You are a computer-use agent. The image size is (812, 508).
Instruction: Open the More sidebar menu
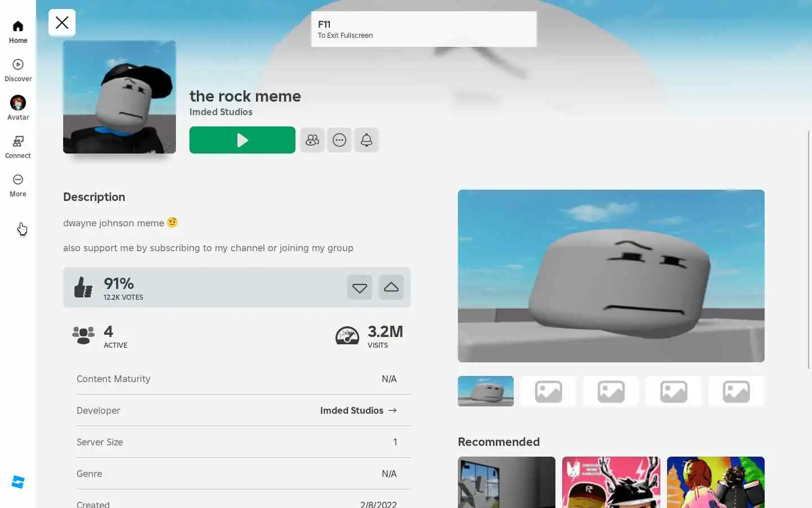[18, 186]
